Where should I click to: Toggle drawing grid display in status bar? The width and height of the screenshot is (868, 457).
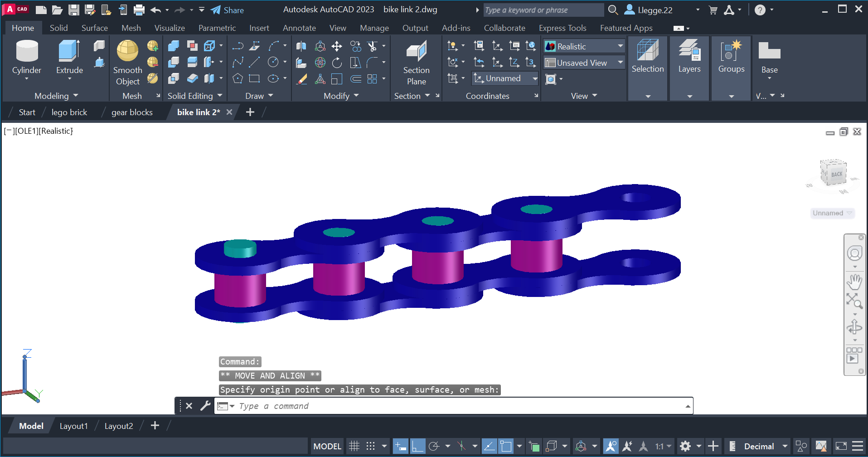click(x=354, y=446)
